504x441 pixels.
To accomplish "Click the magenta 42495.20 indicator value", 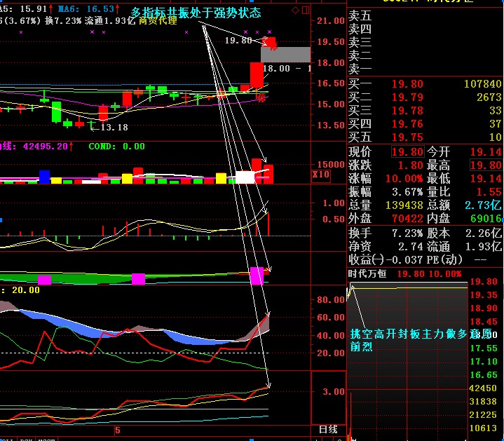I will 46,147.
